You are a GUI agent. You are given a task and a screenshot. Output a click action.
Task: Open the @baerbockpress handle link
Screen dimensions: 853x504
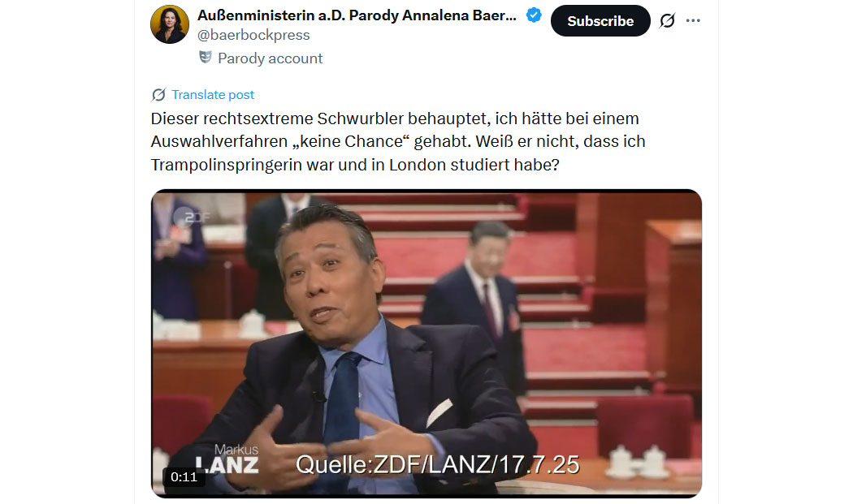253,35
